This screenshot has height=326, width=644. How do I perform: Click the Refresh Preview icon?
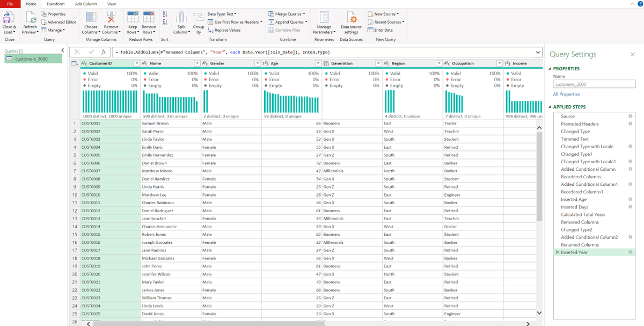tap(30, 17)
